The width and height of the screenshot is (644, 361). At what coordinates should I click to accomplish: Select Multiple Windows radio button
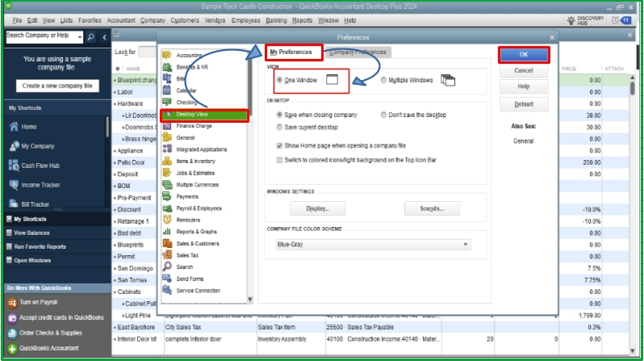point(383,80)
